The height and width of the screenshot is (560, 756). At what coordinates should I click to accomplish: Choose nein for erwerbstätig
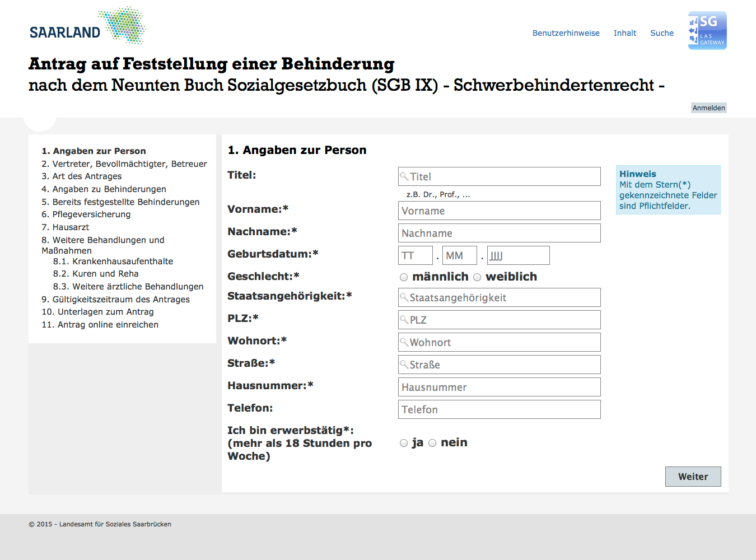coord(432,443)
